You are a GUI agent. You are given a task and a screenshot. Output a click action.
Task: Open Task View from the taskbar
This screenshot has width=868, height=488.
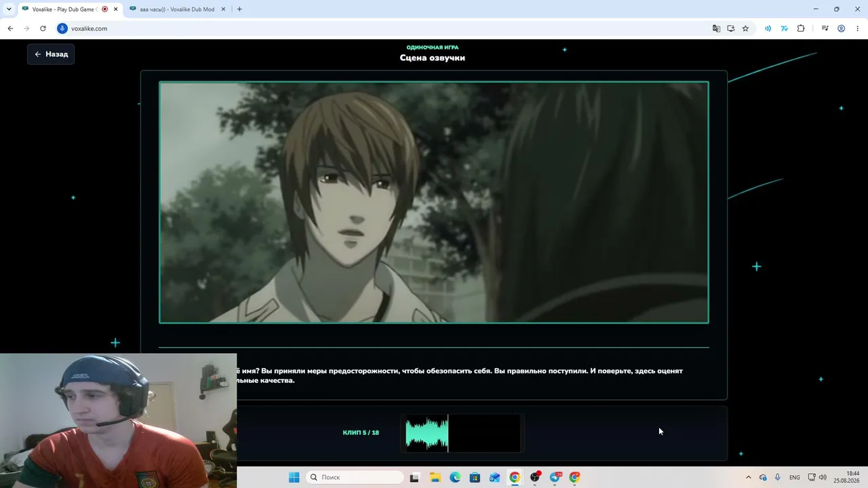point(414,477)
